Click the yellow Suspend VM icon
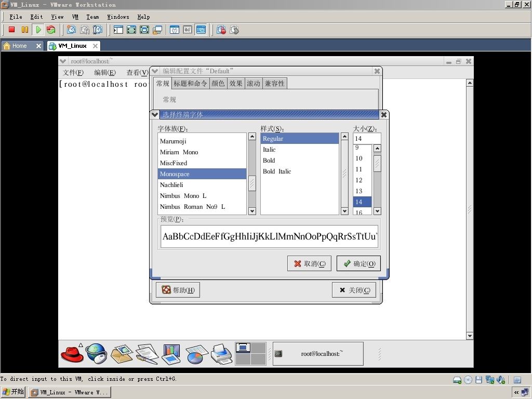Screen dimensions: 532x399 (25, 30)
